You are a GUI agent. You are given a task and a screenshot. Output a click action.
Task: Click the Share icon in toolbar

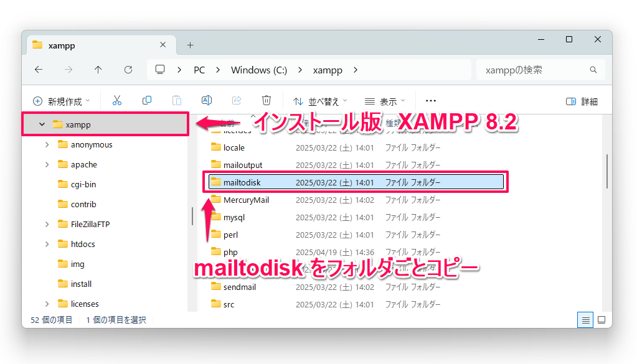[x=237, y=101]
